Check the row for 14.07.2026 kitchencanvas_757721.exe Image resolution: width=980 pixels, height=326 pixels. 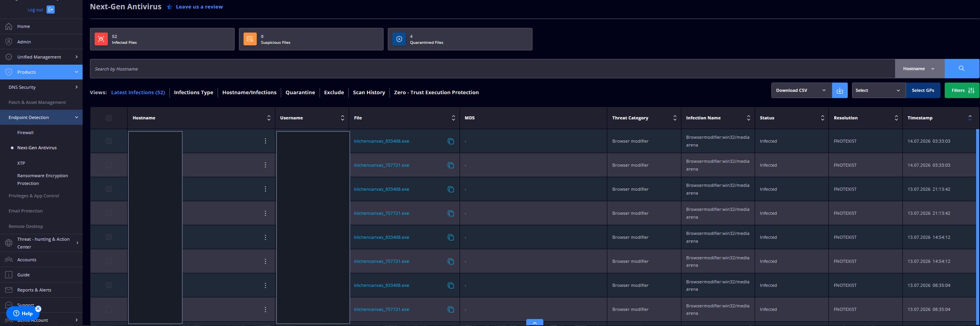[x=109, y=165]
